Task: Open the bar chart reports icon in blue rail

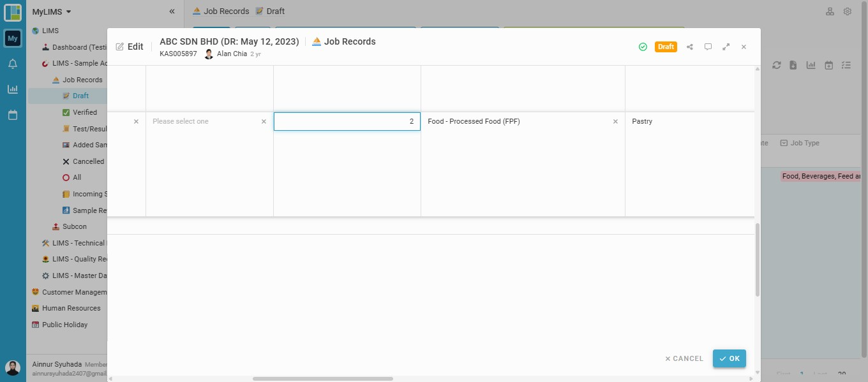Action: 13,89
